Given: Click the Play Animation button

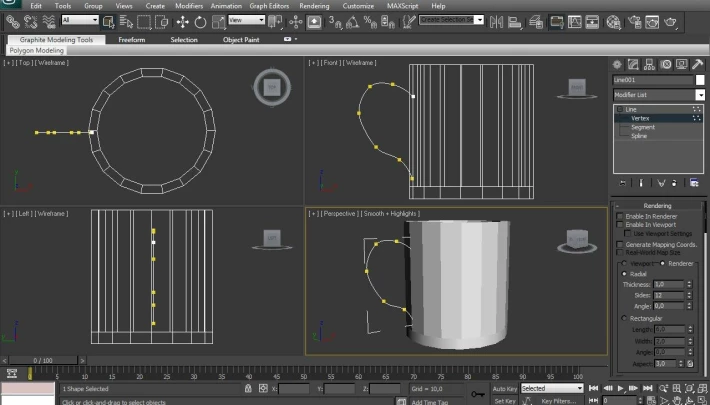Looking at the screenshot, I should 620,388.
